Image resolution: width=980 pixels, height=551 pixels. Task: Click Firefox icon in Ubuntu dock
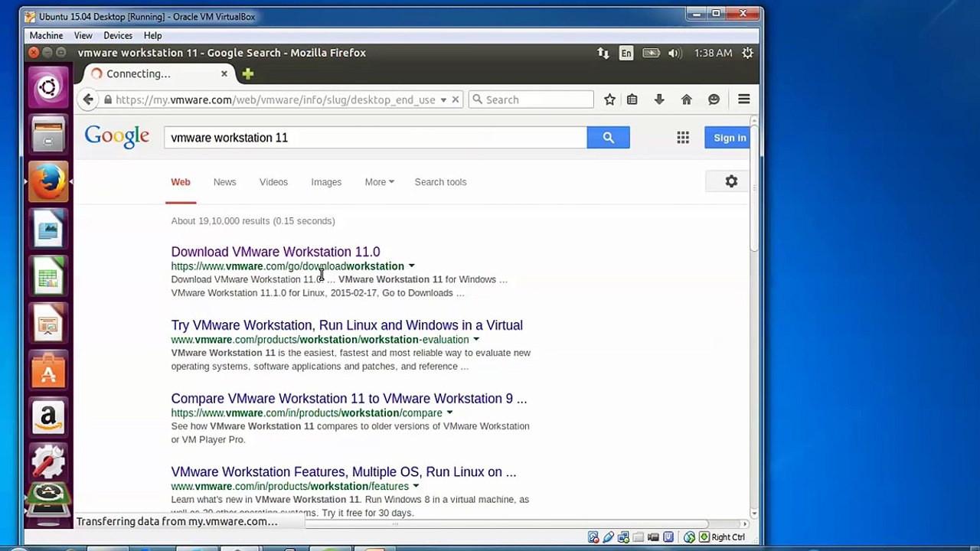48,182
